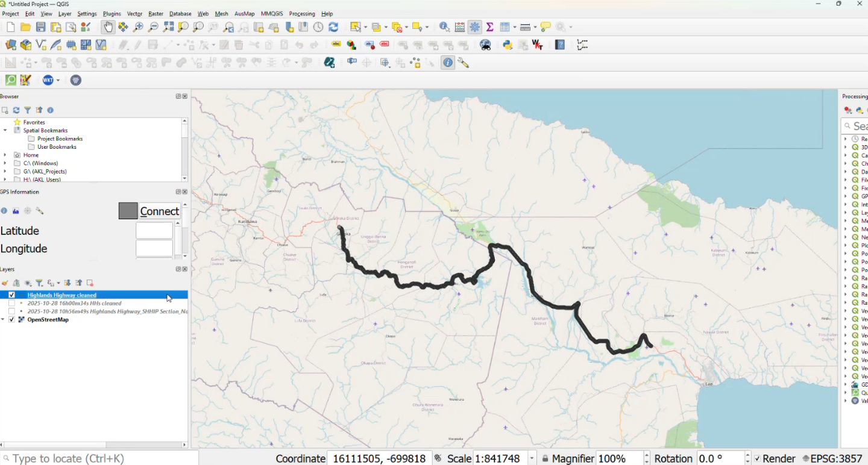Click the Refresh map canvas icon

tap(333, 27)
